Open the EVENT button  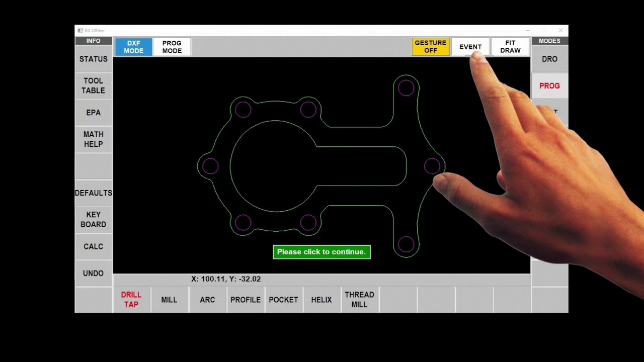coord(470,47)
